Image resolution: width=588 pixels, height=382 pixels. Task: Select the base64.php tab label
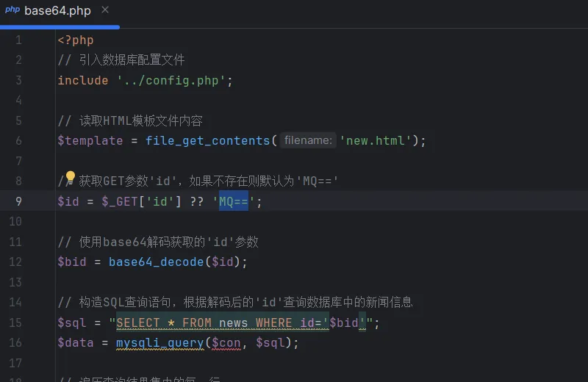(x=57, y=11)
